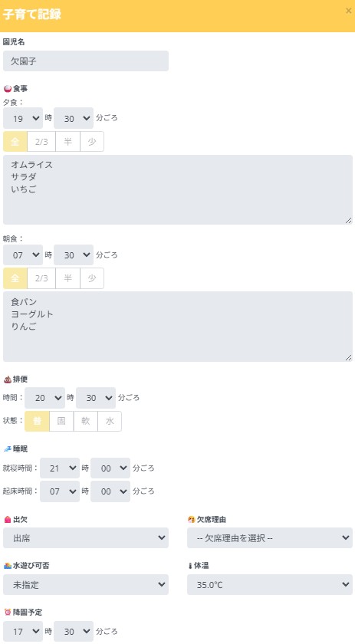Close the 子育て記録 dialog with the × icon
The height and width of the screenshot is (644, 355).
click(348, 11)
